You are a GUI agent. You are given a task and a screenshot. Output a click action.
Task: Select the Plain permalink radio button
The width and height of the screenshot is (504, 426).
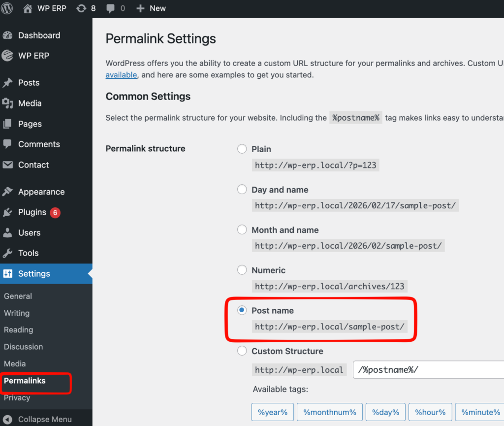pos(242,149)
